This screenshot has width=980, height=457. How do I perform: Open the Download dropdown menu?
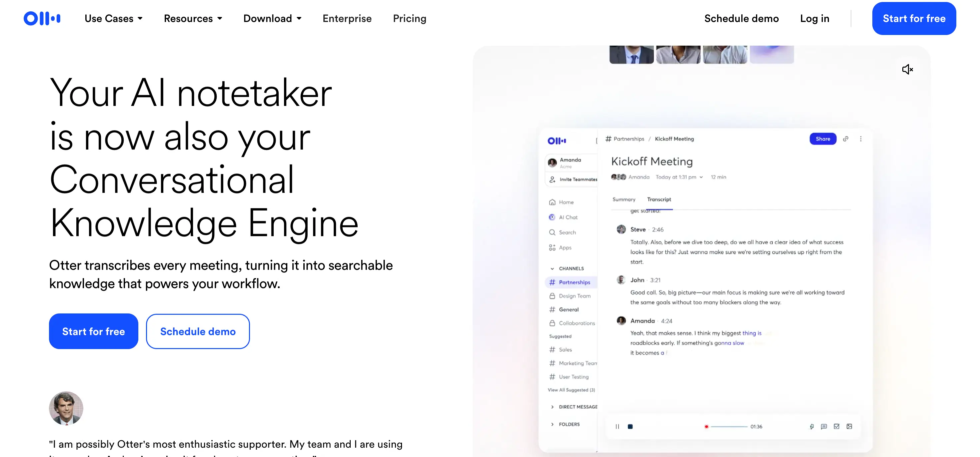click(272, 18)
